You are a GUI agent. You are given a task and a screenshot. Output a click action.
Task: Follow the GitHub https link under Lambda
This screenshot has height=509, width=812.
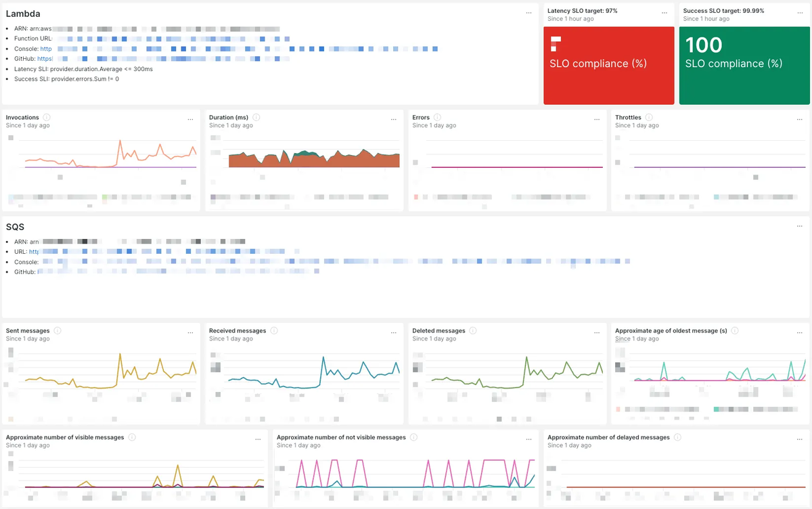click(x=43, y=59)
